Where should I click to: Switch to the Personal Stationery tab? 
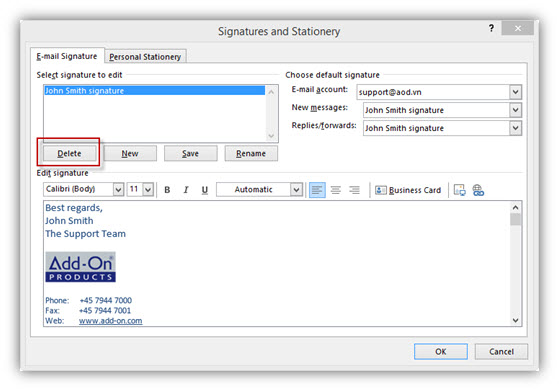(145, 57)
